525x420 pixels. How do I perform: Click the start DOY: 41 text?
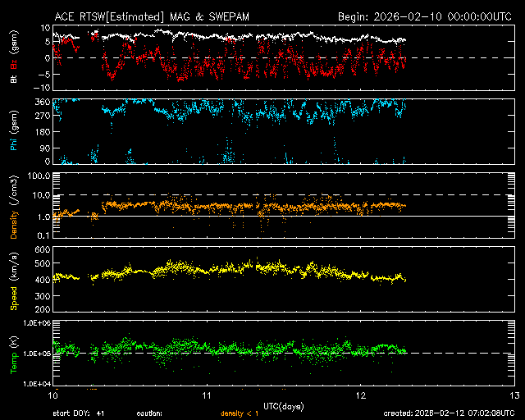point(78,413)
